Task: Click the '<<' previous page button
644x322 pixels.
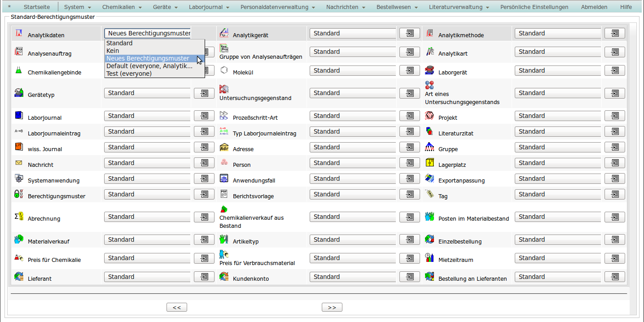Action: (176, 307)
